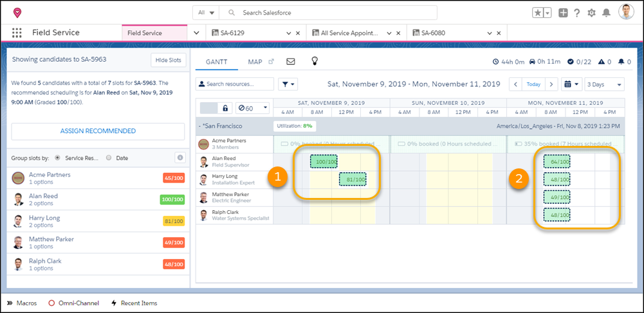Close the SA-6080 tab
The width and height of the screenshot is (644, 313).
499,33
